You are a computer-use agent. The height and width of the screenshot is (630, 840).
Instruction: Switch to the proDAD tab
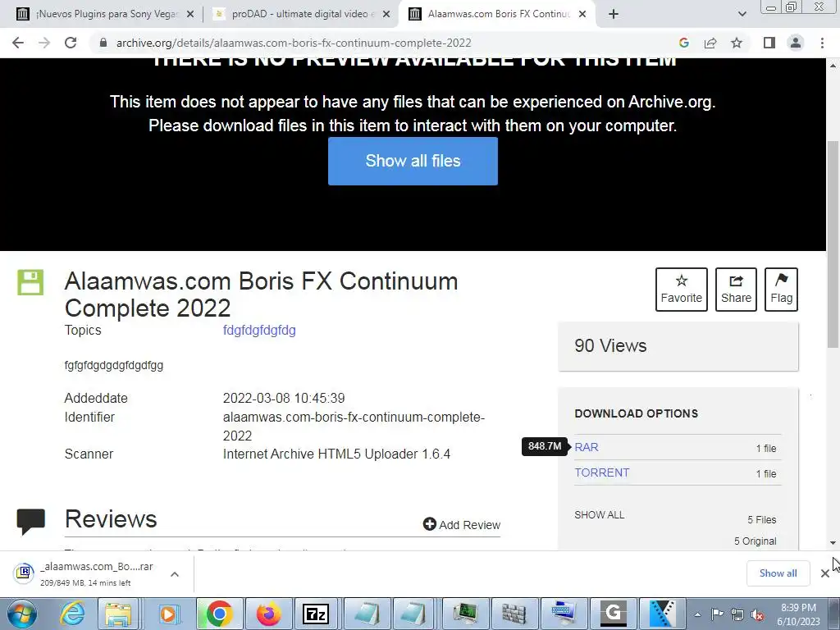click(x=300, y=15)
